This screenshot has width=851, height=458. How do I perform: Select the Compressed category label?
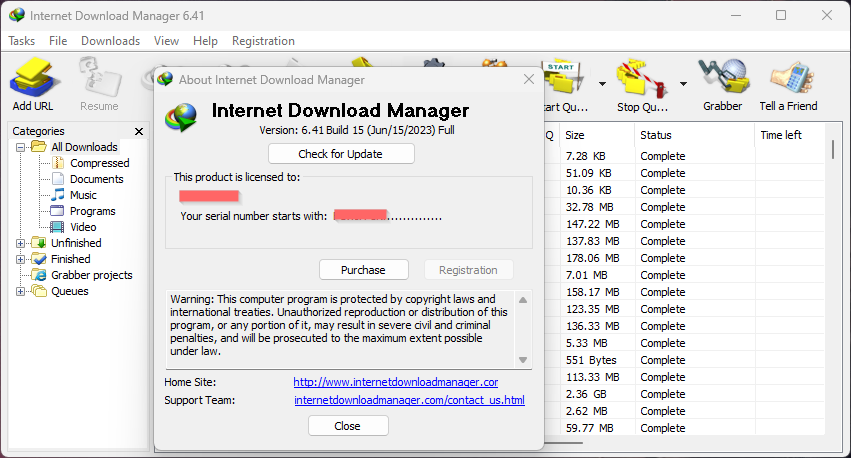[x=100, y=163]
